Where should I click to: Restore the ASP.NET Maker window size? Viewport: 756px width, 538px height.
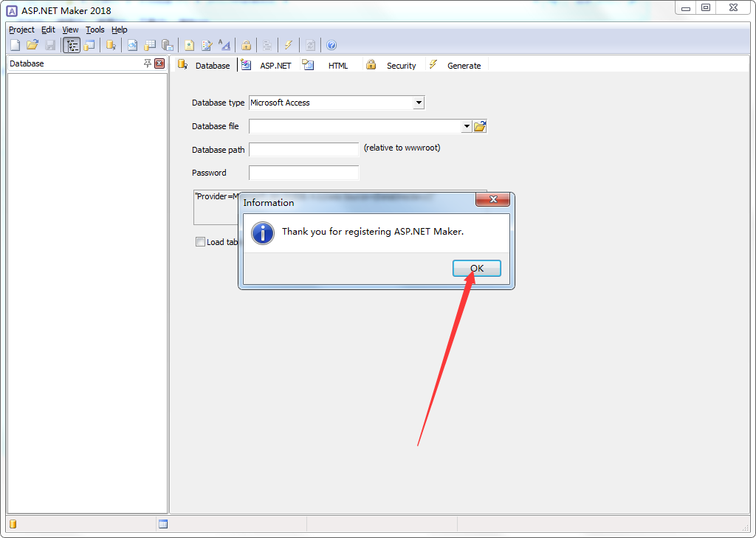tap(705, 7)
